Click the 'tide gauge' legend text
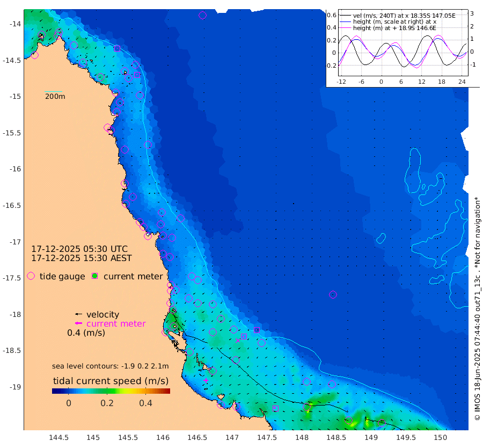The width and height of the screenshot is (483, 448). 62,277
